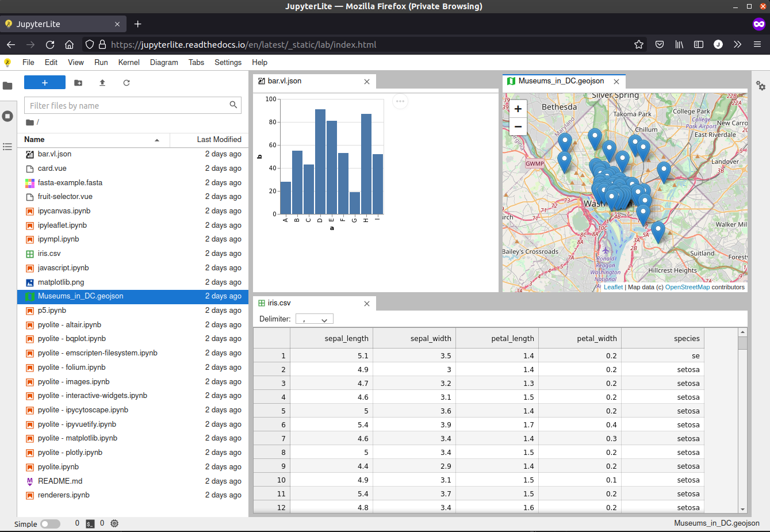Screen dimensions: 770x532
Task: Open the CSV Delimiter dropdown
Action: [x=315, y=319]
